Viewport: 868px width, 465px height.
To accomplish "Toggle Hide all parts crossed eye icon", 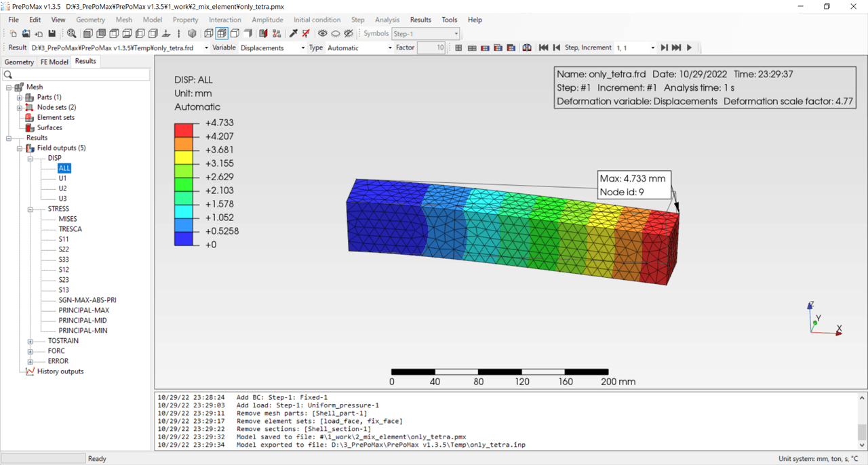I will [349, 34].
